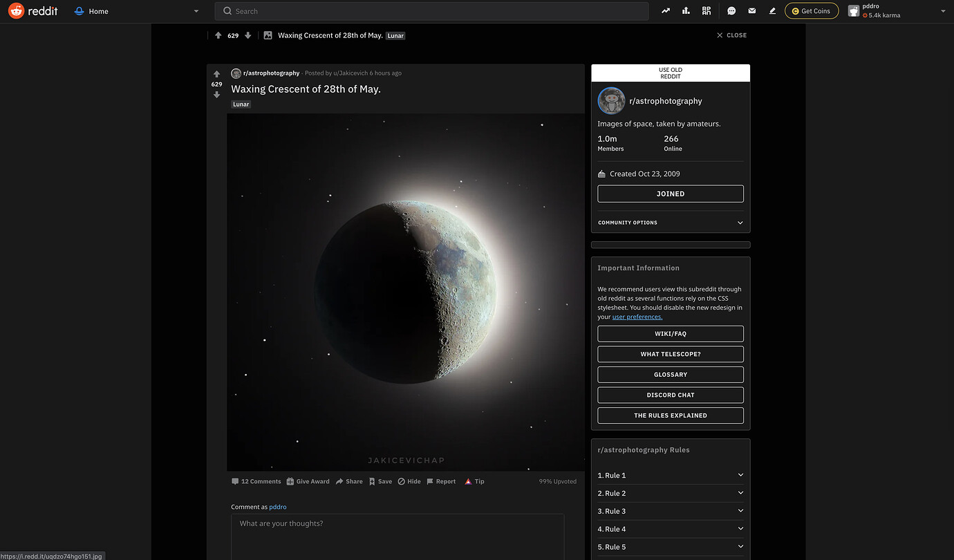Upvote the Waxing Crescent post

pyautogui.click(x=216, y=74)
